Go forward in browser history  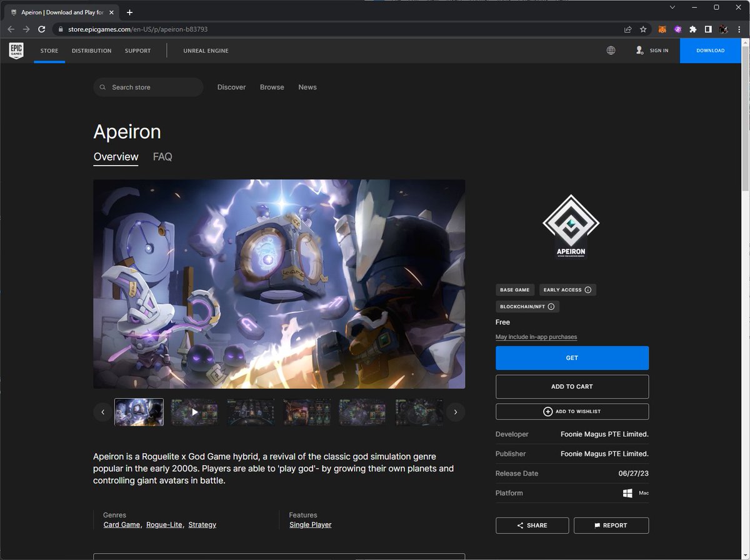click(26, 29)
